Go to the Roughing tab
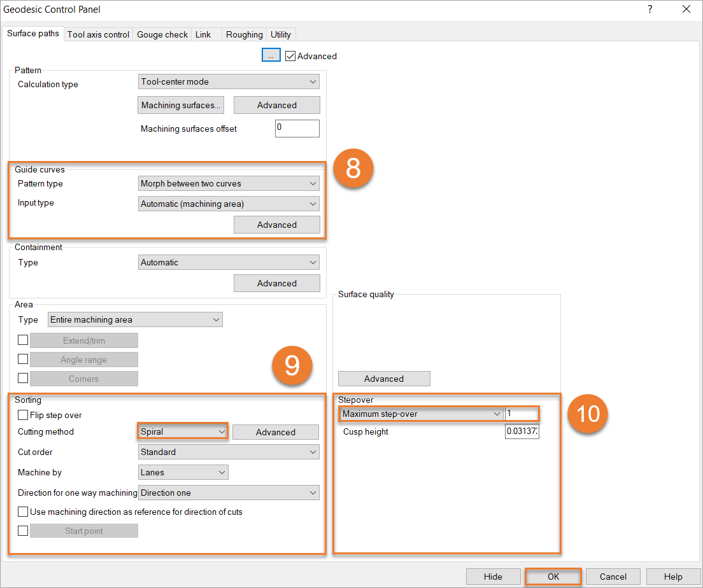Image resolution: width=703 pixels, height=588 pixels. (244, 34)
